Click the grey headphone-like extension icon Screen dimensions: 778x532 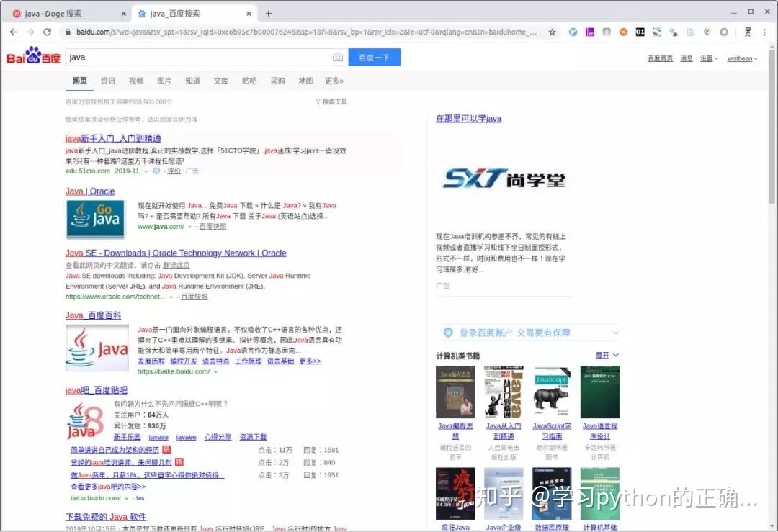pyautogui.click(x=607, y=32)
